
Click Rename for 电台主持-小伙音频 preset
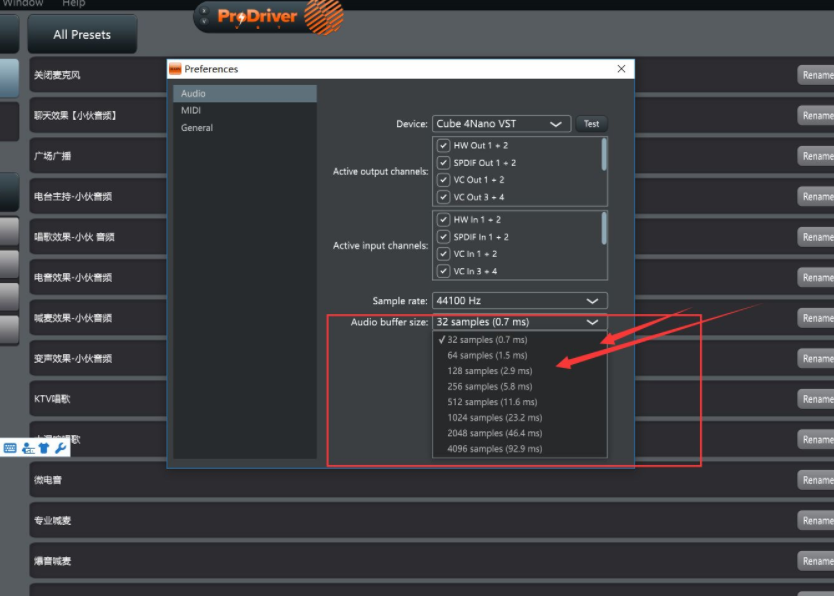(816, 197)
